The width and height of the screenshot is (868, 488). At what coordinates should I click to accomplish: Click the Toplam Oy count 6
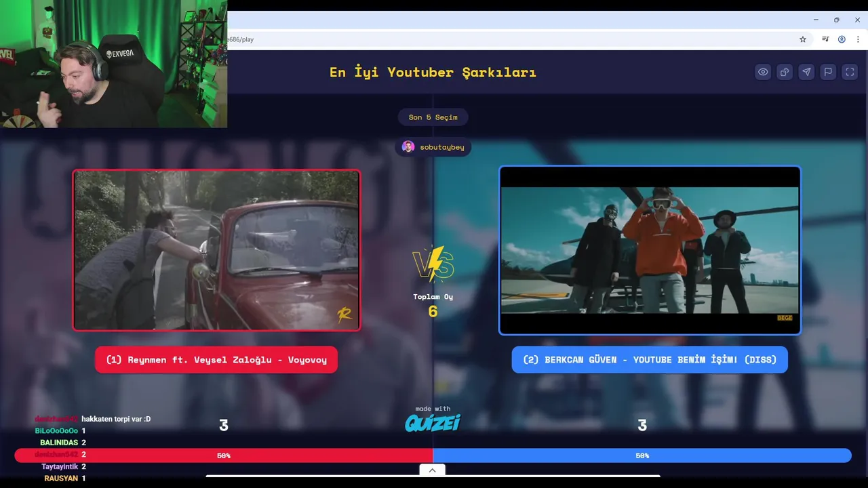(433, 312)
